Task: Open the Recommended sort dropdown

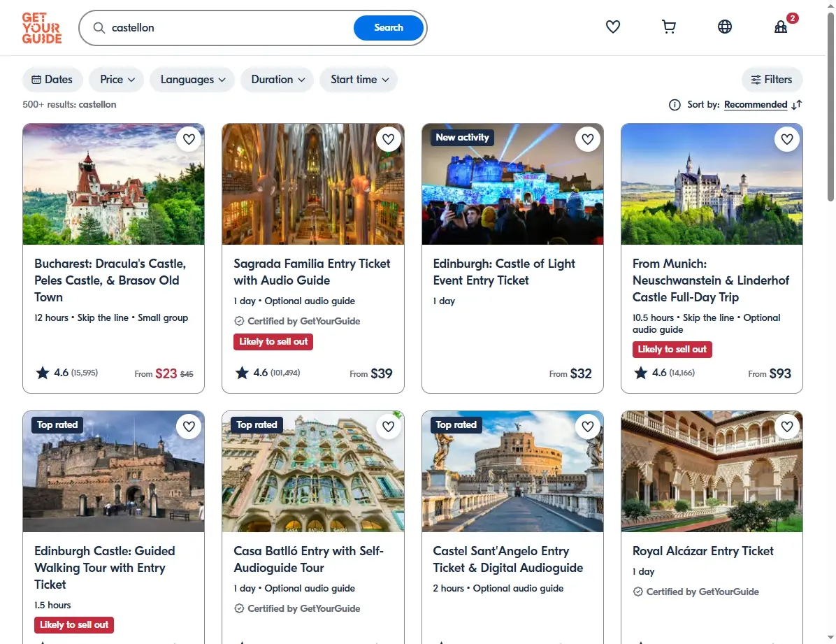Action: tap(756, 105)
